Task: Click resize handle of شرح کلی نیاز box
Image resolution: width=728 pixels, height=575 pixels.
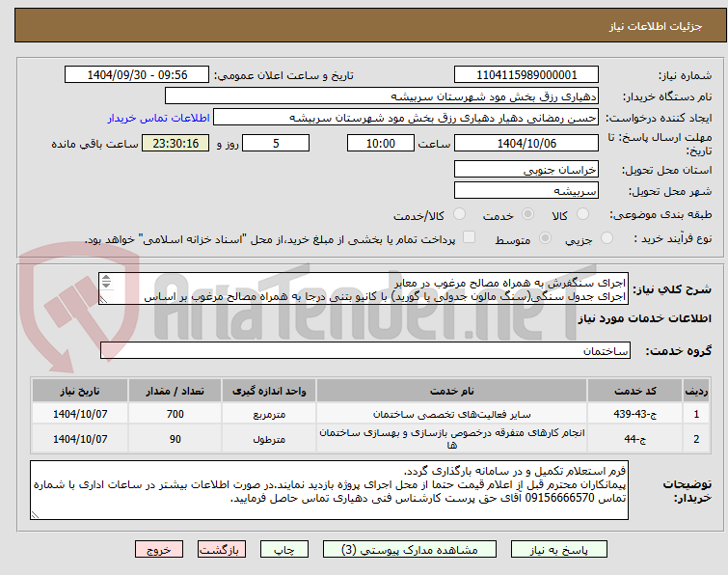Action: coord(103,300)
